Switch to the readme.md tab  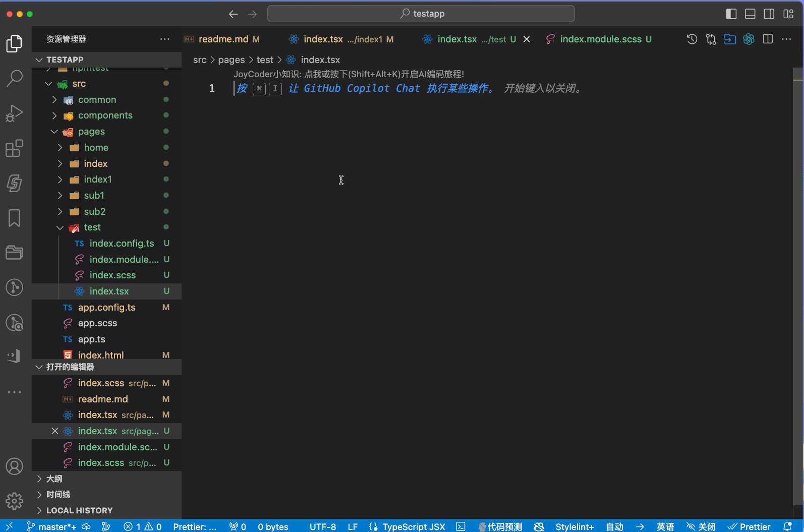pos(223,39)
